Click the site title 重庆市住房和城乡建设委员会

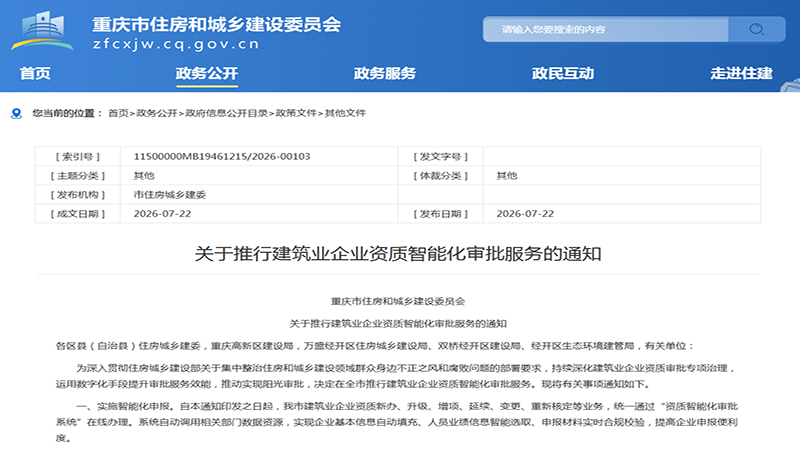[217, 24]
